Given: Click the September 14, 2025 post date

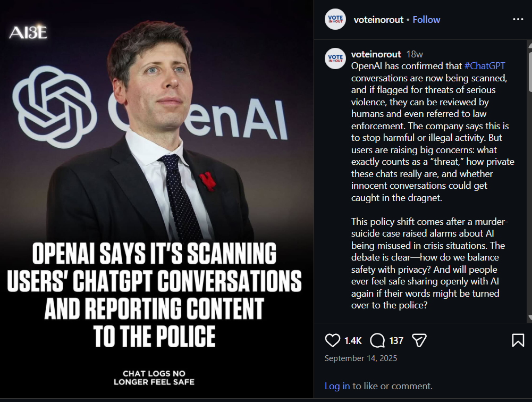Looking at the screenshot, I should pos(361,358).
